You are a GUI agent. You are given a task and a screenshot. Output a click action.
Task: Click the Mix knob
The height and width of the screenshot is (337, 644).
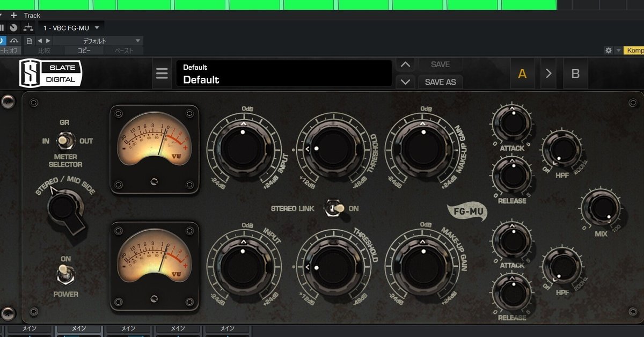click(600, 207)
